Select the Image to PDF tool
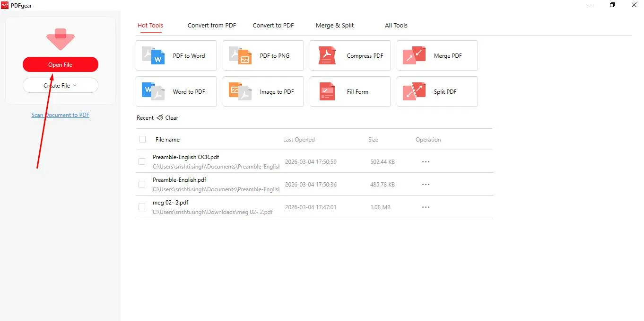The image size is (644, 321). point(263,91)
